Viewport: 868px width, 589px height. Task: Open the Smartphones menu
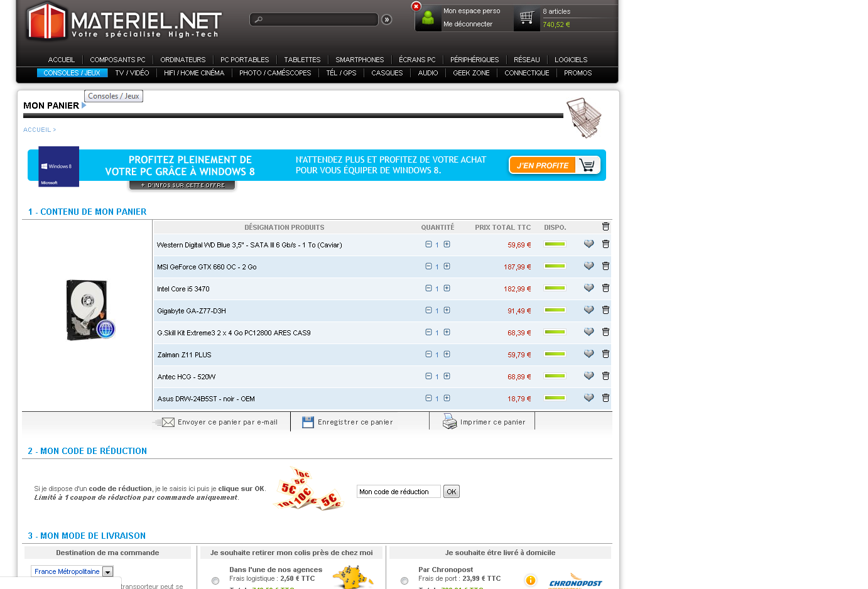pos(359,60)
